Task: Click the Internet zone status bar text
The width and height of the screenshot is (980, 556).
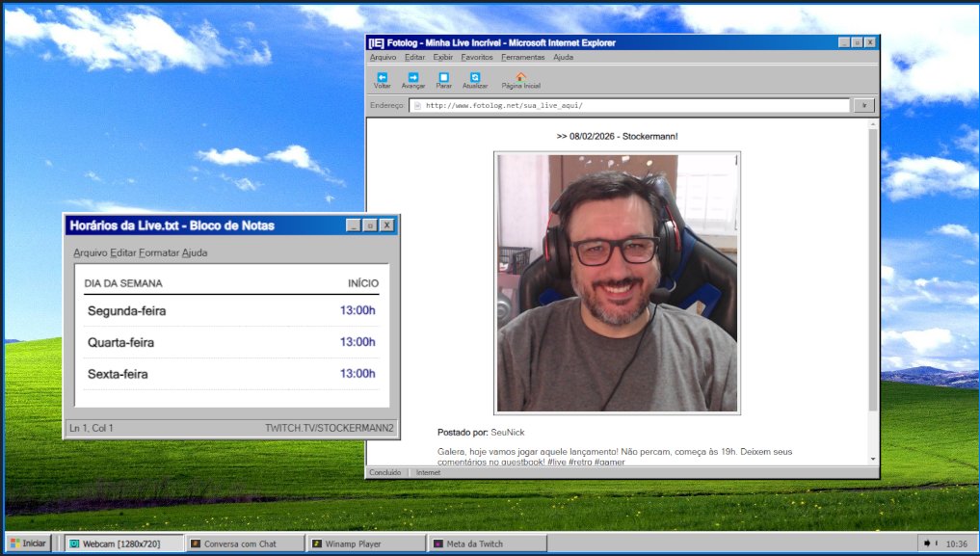Action: [428, 473]
